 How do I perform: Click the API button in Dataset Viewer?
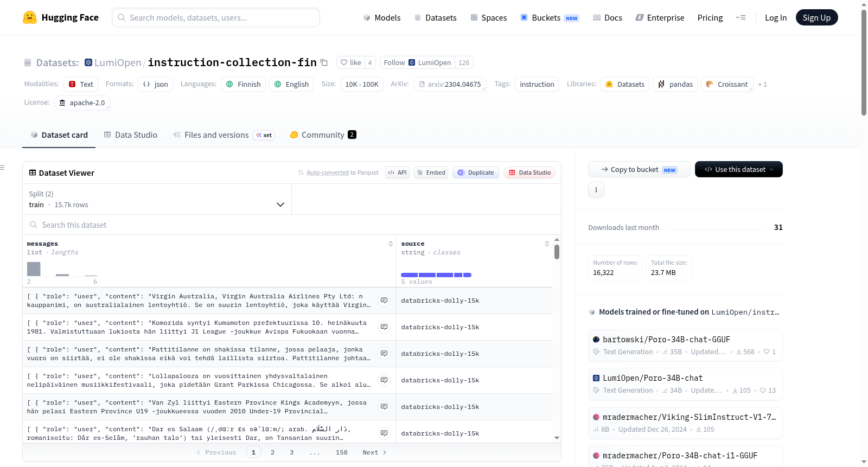click(397, 172)
